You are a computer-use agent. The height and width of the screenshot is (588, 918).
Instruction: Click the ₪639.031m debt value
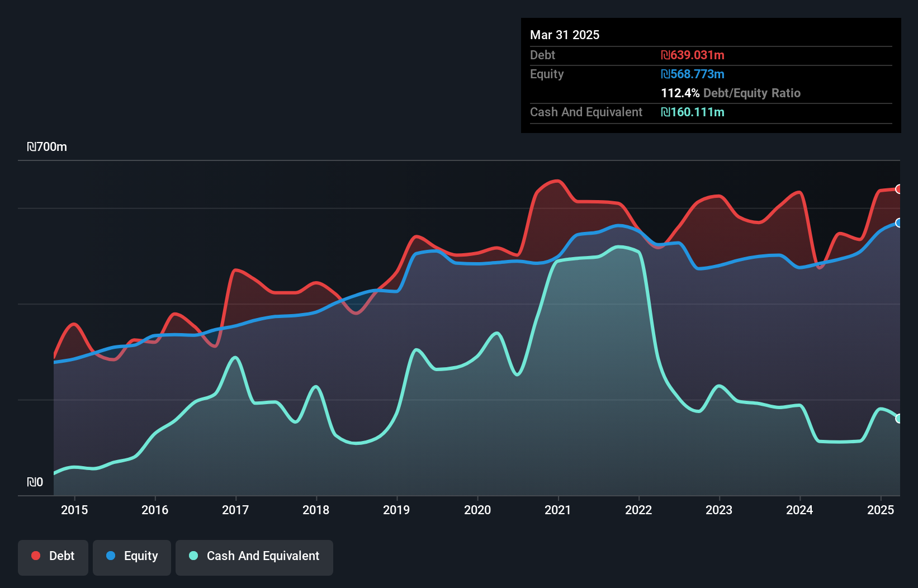click(x=693, y=55)
